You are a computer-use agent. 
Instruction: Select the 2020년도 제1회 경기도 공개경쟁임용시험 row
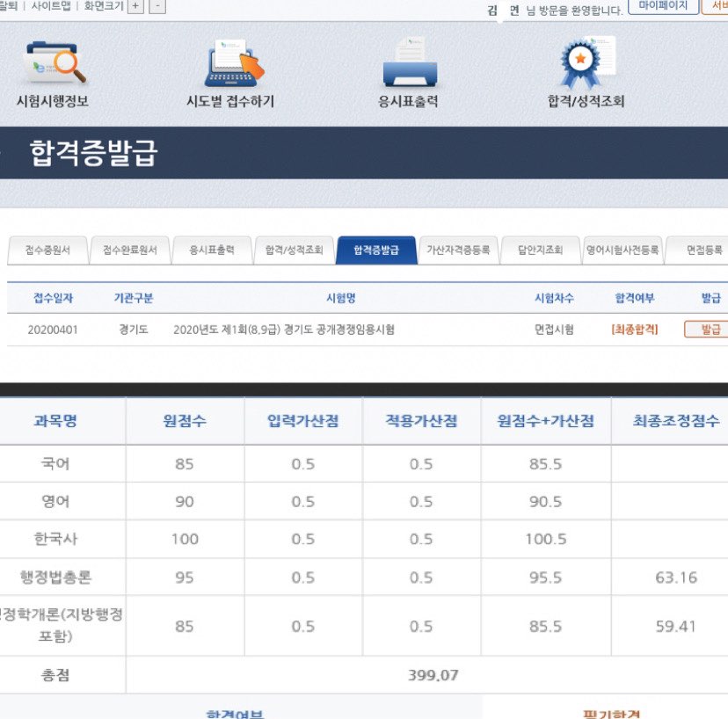tap(284, 330)
